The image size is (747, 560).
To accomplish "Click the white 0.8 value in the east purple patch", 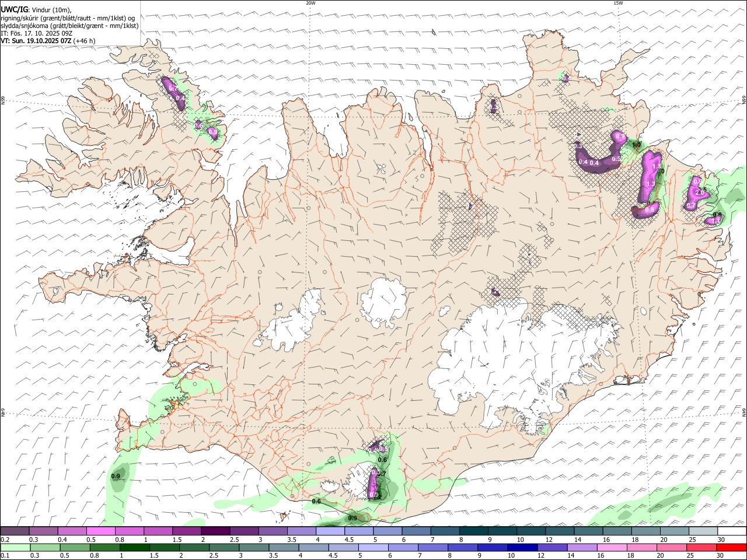I will pos(650,209).
